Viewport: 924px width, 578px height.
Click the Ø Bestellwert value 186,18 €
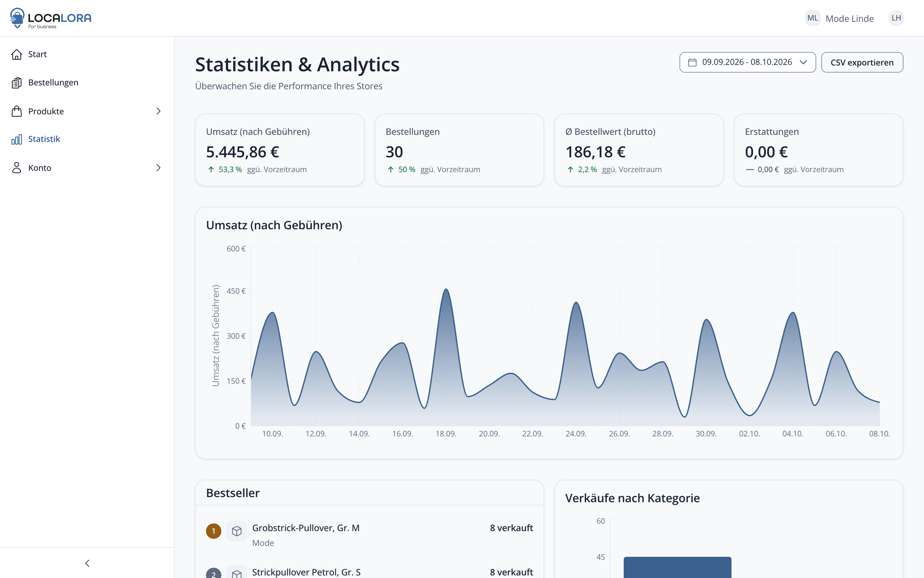click(x=595, y=152)
